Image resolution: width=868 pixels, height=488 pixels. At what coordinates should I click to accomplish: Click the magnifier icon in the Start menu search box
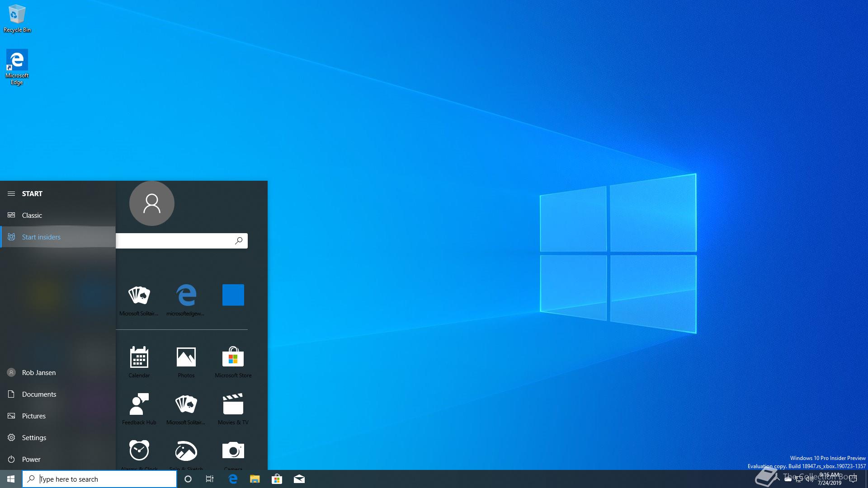[x=239, y=241]
